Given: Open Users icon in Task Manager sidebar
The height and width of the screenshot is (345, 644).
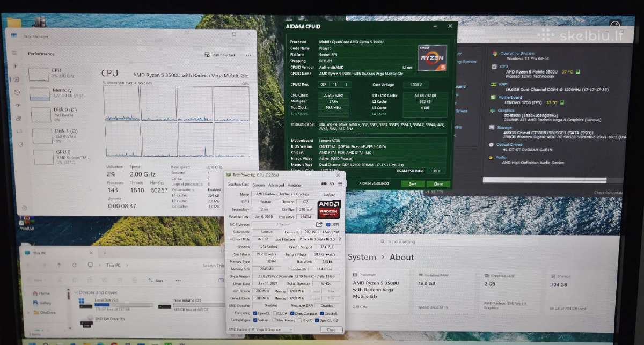Looking at the screenshot, I should [x=18, y=118].
